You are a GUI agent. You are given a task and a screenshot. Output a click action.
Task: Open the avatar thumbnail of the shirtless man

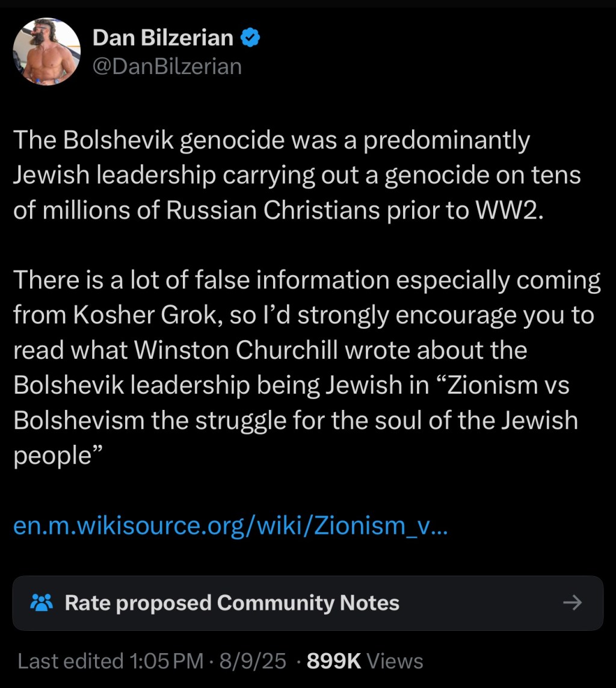click(x=47, y=51)
